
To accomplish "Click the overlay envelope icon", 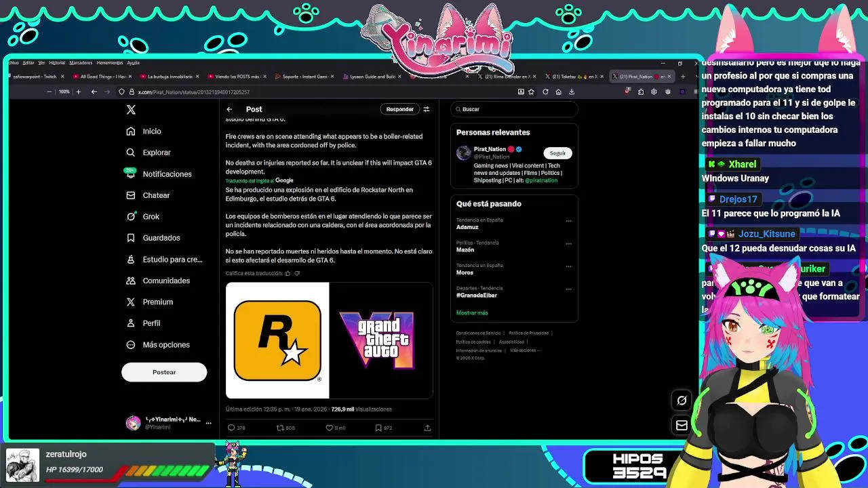I will pyautogui.click(x=682, y=425).
